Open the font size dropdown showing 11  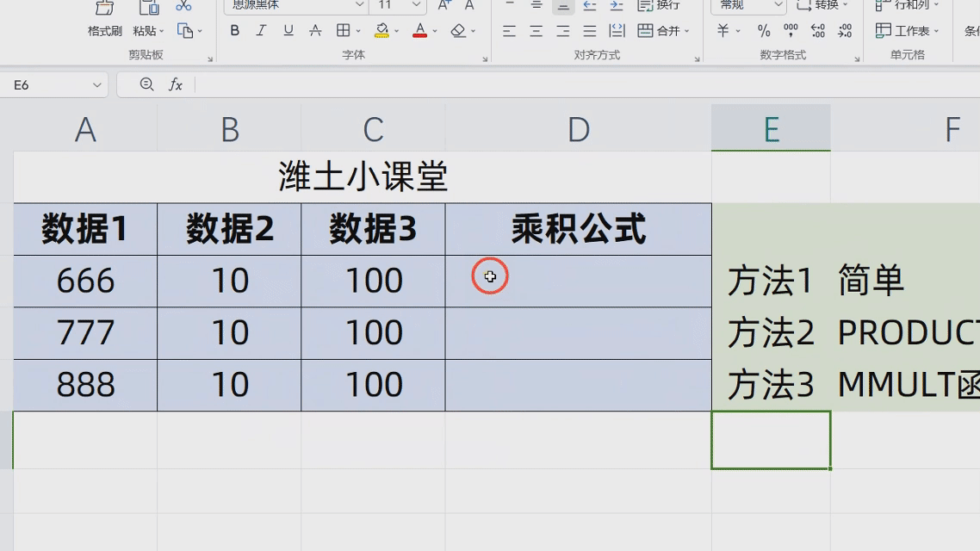398,6
